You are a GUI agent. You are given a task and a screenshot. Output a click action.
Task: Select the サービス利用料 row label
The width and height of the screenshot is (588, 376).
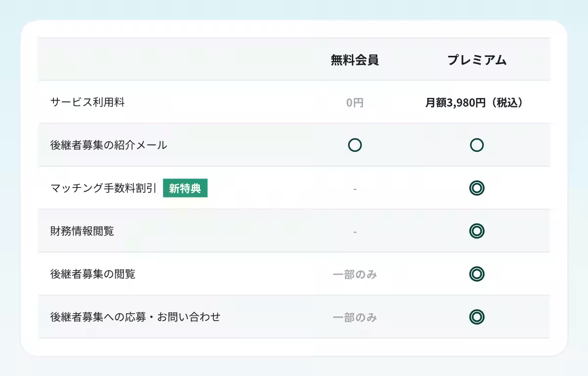click(x=87, y=102)
